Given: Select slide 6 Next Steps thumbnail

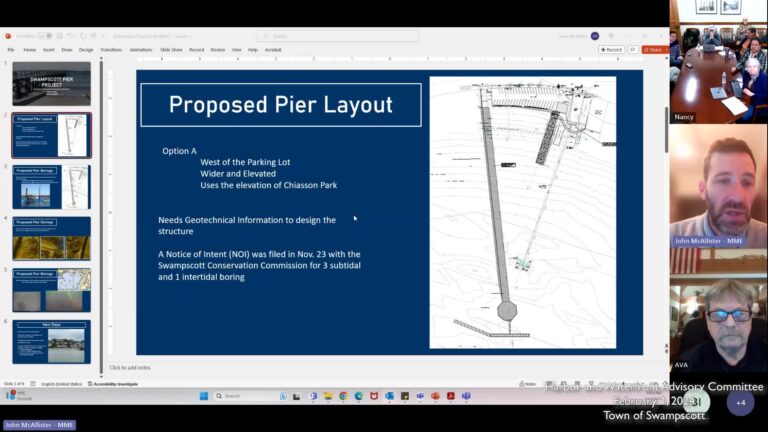Looking at the screenshot, I should coord(51,341).
